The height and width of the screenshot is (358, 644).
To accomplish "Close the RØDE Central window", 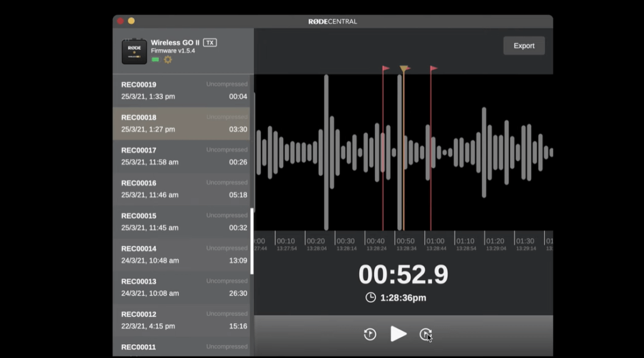I will 120,21.
